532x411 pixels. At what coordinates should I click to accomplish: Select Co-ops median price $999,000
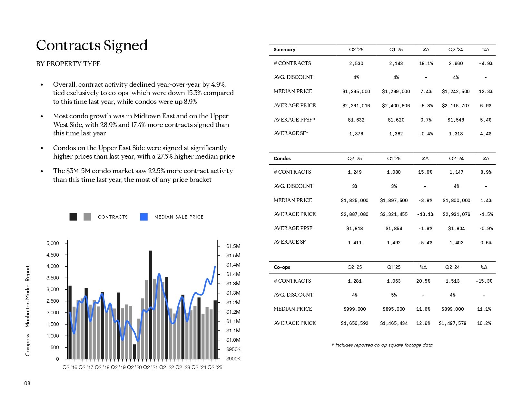pos(355,309)
